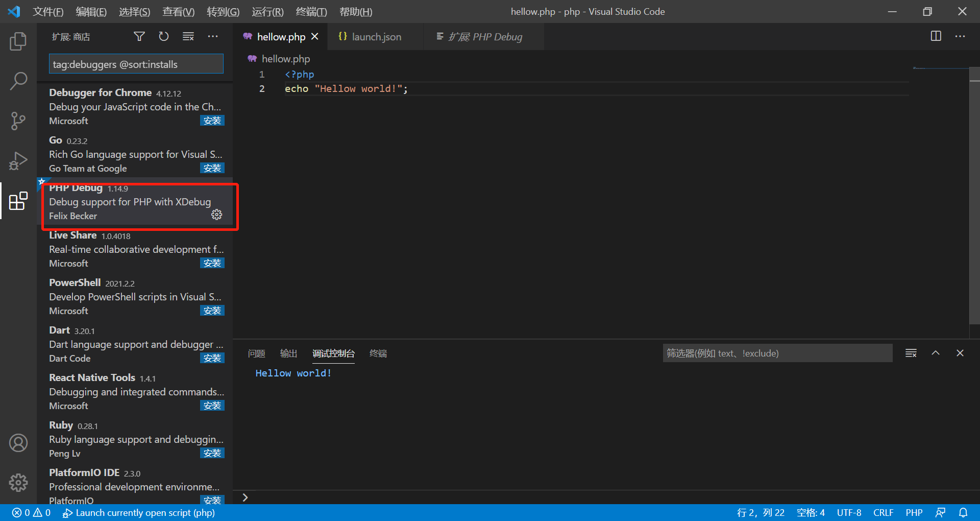
Task: Click Launch currently open script (php)
Action: (x=139, y=513)
